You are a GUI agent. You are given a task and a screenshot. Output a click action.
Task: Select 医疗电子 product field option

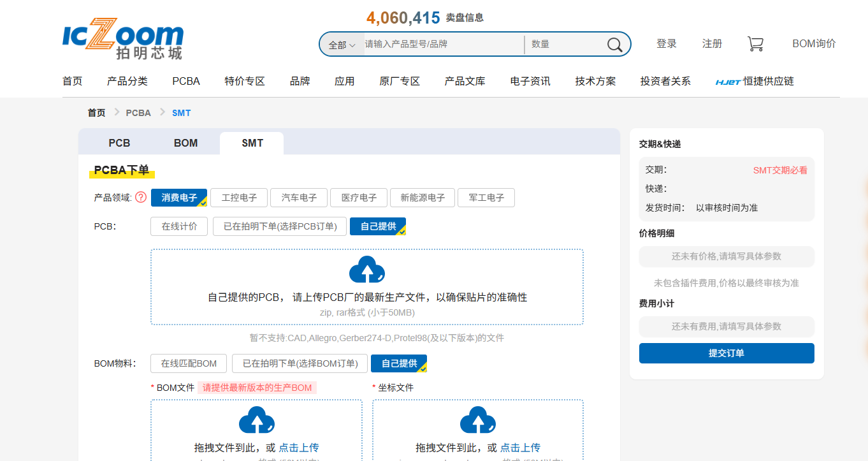(x=359, y=198)
